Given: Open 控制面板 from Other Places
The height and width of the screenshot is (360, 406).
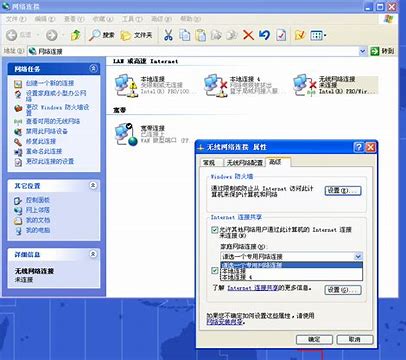Looking at the screenshot, I should click(38, 200).
